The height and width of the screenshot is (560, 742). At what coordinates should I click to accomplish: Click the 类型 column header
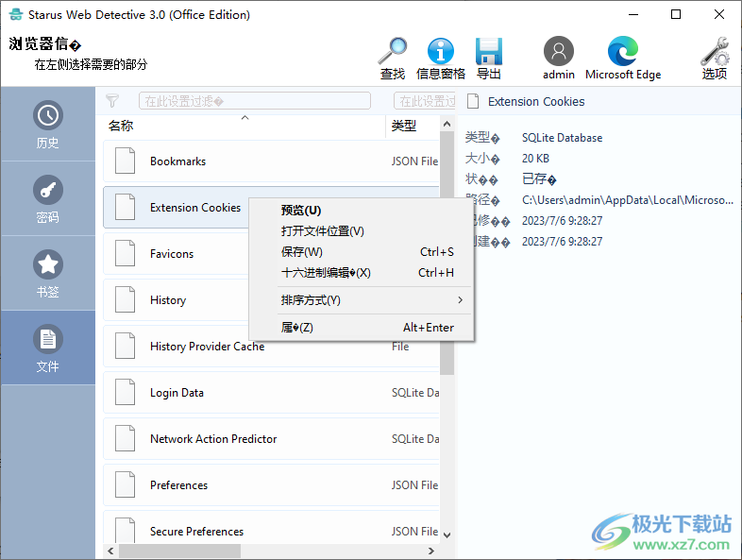click(x=413, y=126)
